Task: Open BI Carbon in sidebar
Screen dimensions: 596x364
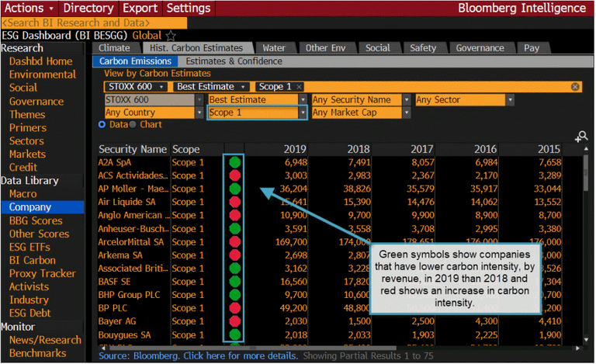Action: tap(33, 260)
